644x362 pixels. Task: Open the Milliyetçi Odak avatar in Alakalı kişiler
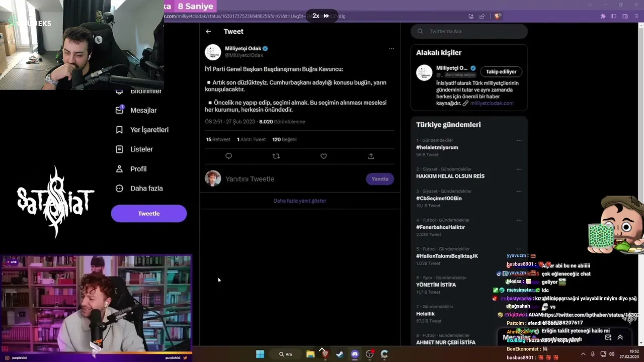click(x=424, y=72)
